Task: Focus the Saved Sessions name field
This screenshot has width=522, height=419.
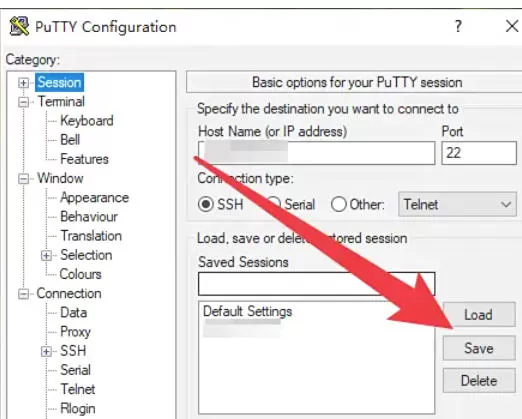Action: click(x=316, y=284)
